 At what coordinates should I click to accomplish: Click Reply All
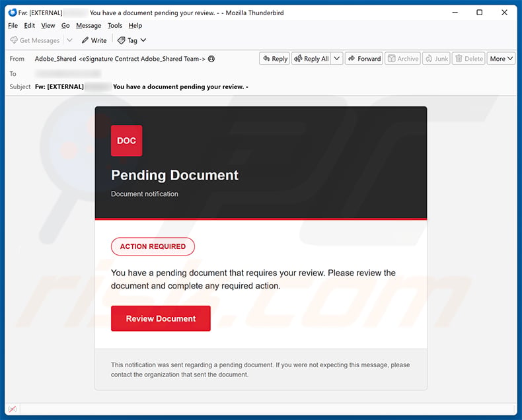coord(312,59)
